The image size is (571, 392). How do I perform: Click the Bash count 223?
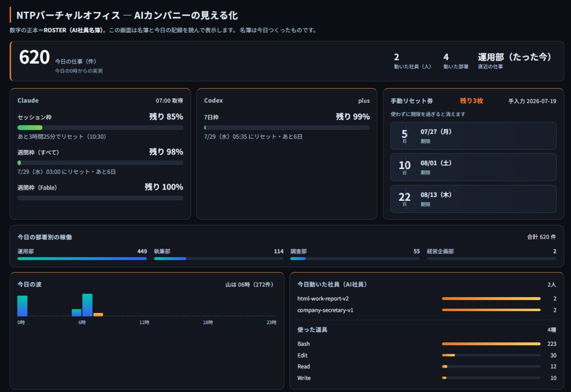click(551, 343)
